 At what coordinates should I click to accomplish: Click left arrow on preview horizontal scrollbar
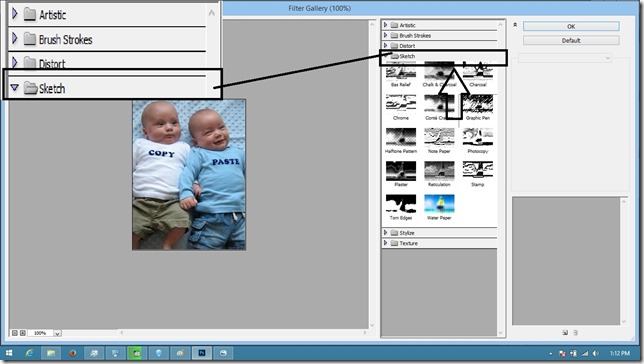click(x=122, y=332)
